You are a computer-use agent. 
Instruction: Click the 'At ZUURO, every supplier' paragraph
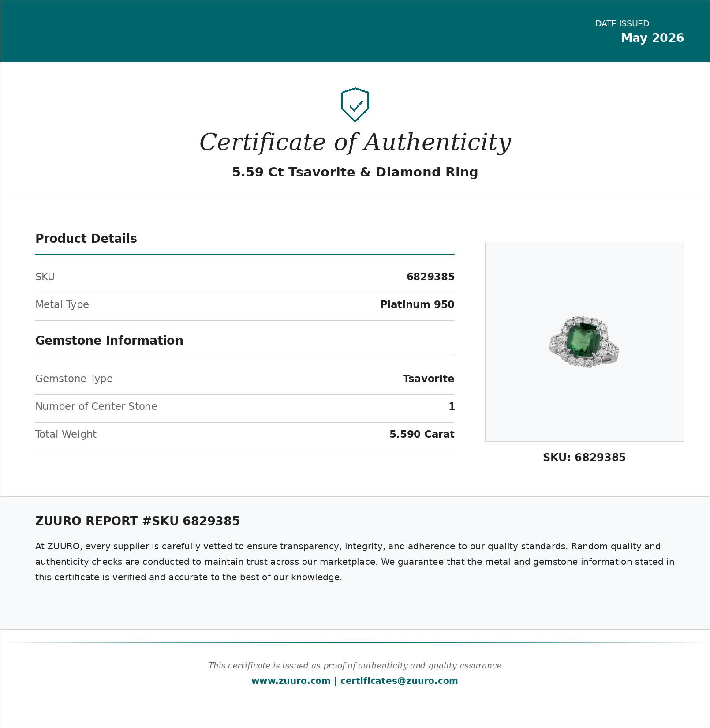pos(355,562)
